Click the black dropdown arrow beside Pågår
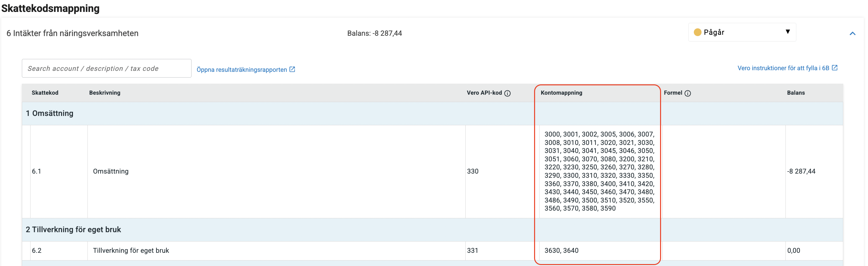 tap(787, 32)
